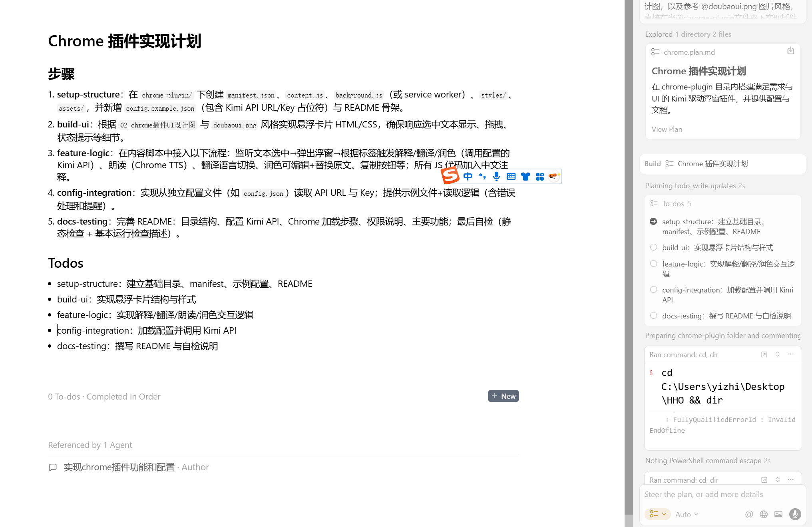Click the globe web search icon
The image size is (812, 527).
click(764, 514)
